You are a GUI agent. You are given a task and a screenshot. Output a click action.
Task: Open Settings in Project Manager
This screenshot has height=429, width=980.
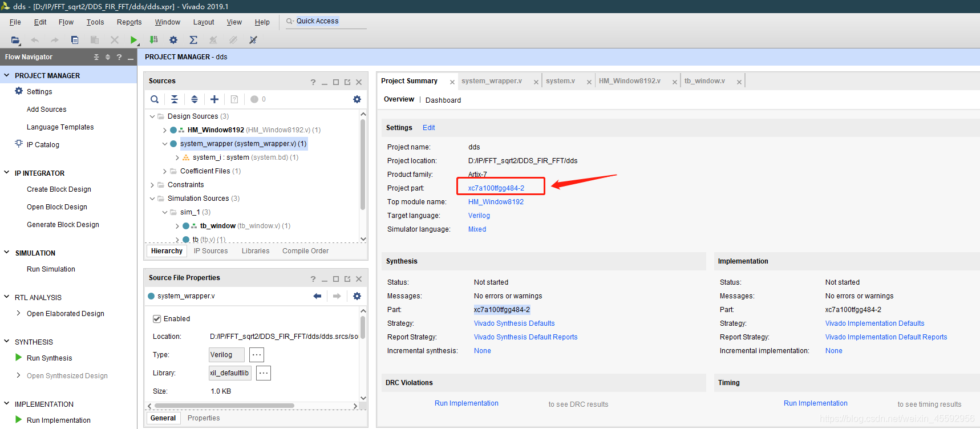click(x=39, y=91)
